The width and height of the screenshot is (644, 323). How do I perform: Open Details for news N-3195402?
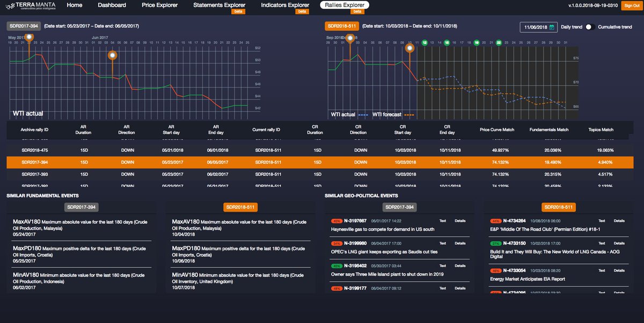point(460,266)
